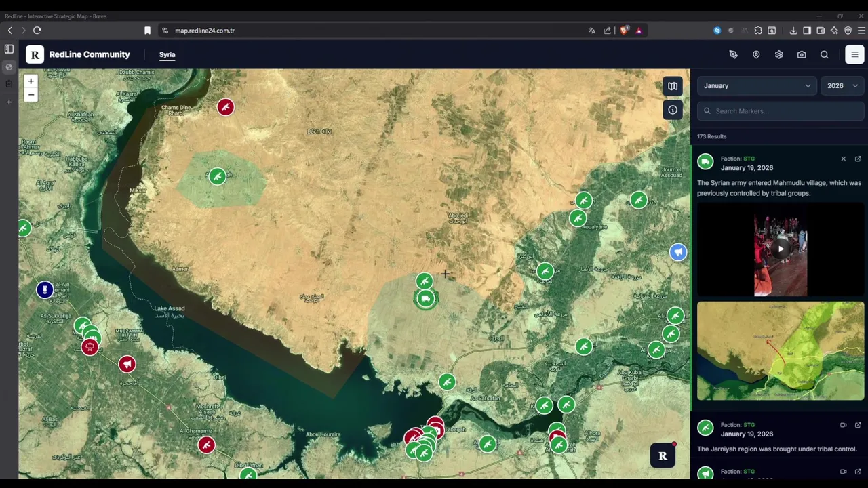Screen dimensions: 868x488
Task: Open browser downloads icon
Action: coord(793,30)
